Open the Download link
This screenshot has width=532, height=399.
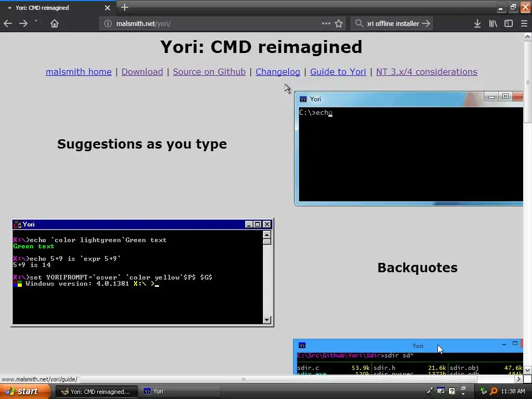coord(142,72)
